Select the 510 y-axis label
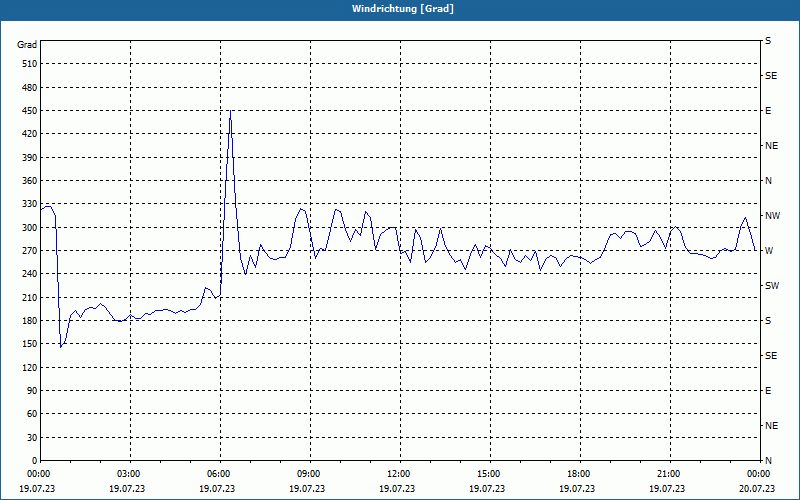The width and height of the screenshot is (800, 500). (30, 64)
